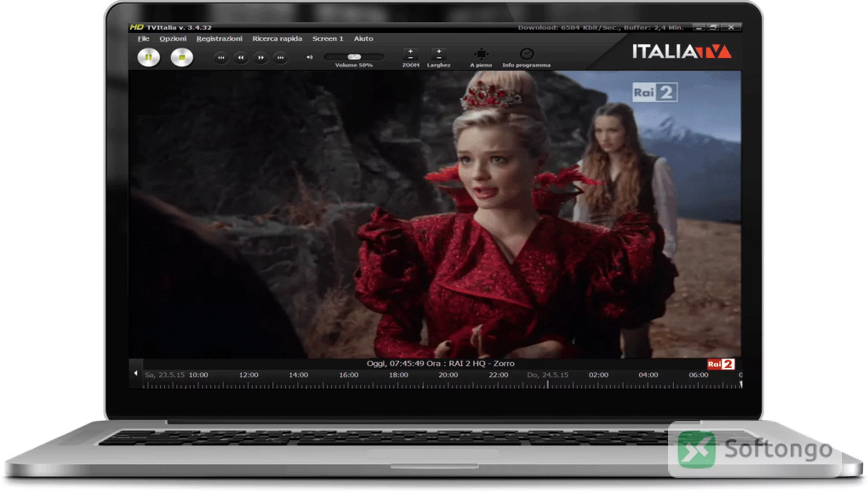The height and width of the screenshot is (493, 868).
Task: Click the 12:00 mark on the timeline
Action: (x=249, y=375)
